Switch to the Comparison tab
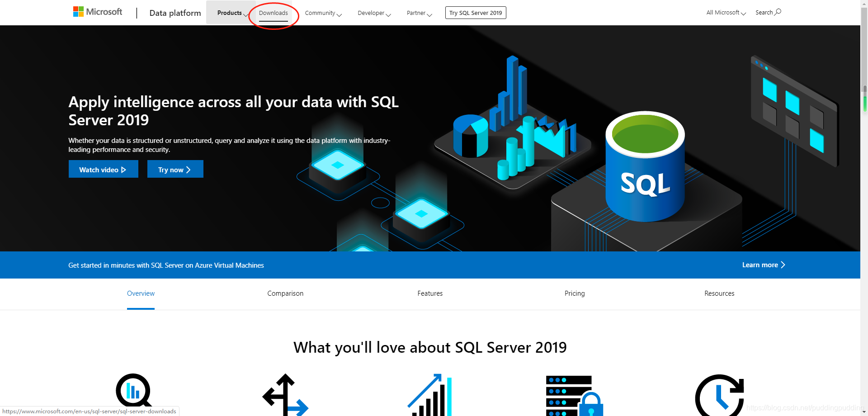Viewport: 868px width, 416px height. pyautogui.click(x=285, y=293)
